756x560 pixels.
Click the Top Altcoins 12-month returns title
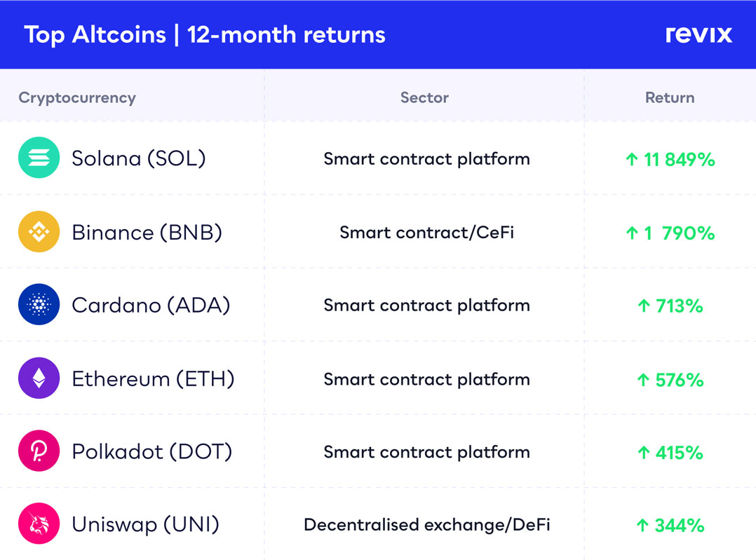(205, 34)
